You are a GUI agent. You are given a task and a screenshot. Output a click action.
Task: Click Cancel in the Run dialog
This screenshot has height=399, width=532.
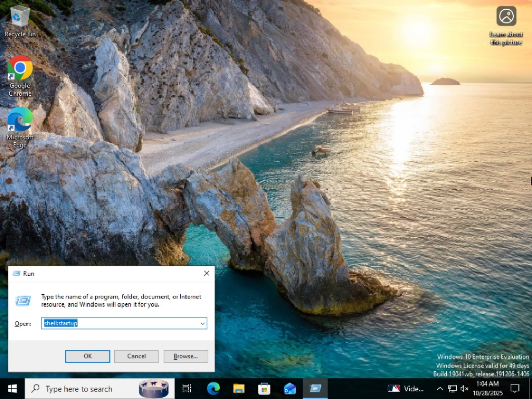pyautogui.click(x=137, y=356)
